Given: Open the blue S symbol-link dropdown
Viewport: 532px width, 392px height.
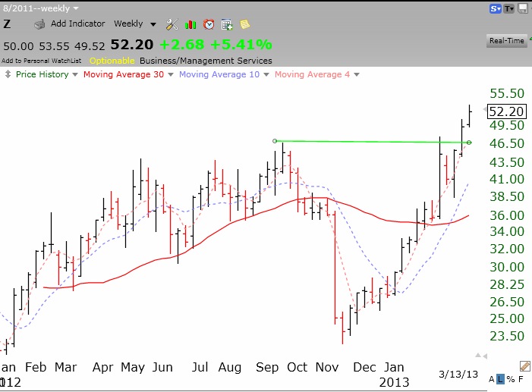Looking at the screenshot, I should (496, 9).
